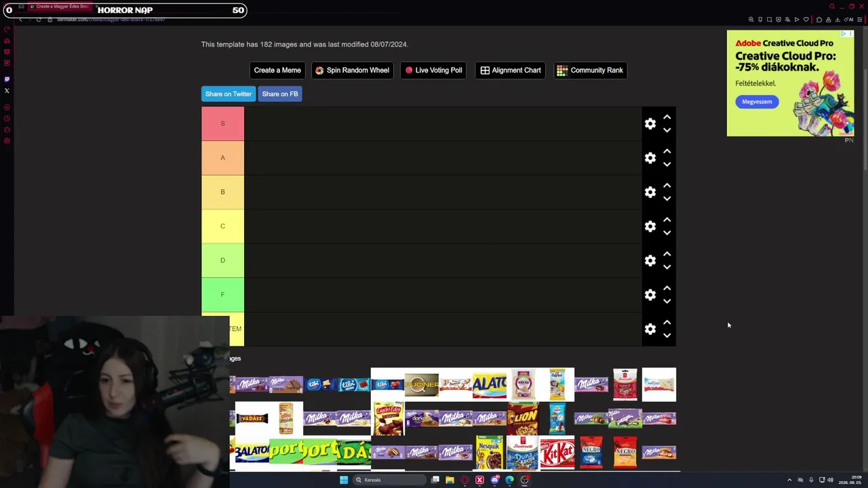868x488 pixels.
Task: Open File Explorer from the taskbar
Action: 450,480
